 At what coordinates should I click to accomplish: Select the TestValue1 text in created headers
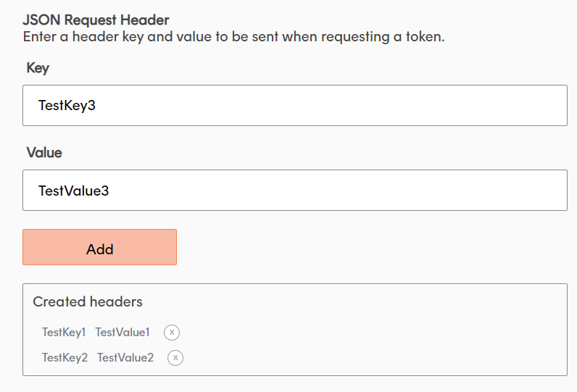(123, 333)
